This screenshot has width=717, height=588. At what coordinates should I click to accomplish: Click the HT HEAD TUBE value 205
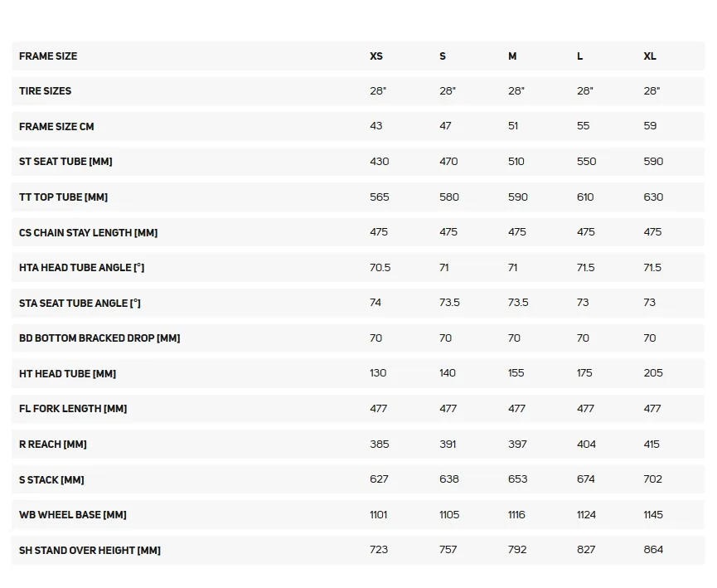tap(653, 373)
